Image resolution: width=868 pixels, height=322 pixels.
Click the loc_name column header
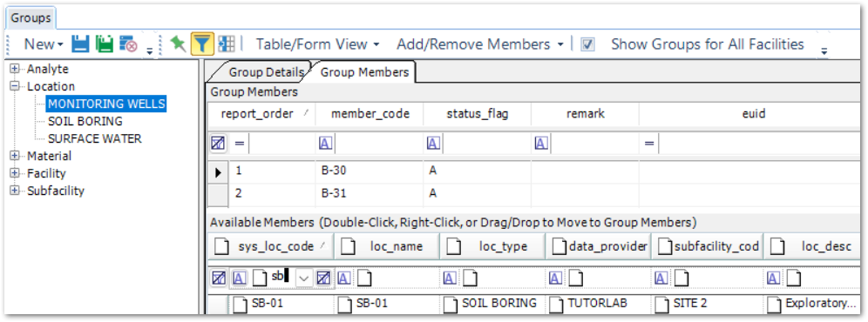[x=386, y=247]
